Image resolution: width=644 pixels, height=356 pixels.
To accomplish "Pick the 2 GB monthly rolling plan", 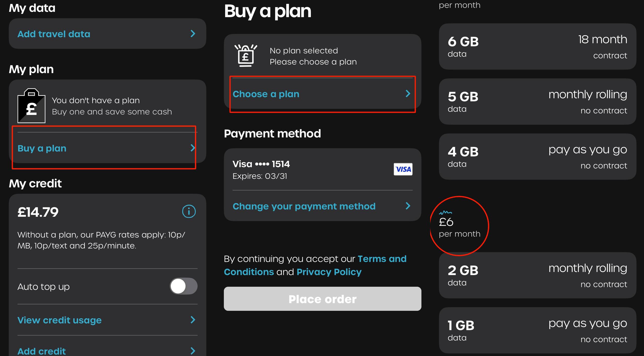I will (x=537, y=275).
